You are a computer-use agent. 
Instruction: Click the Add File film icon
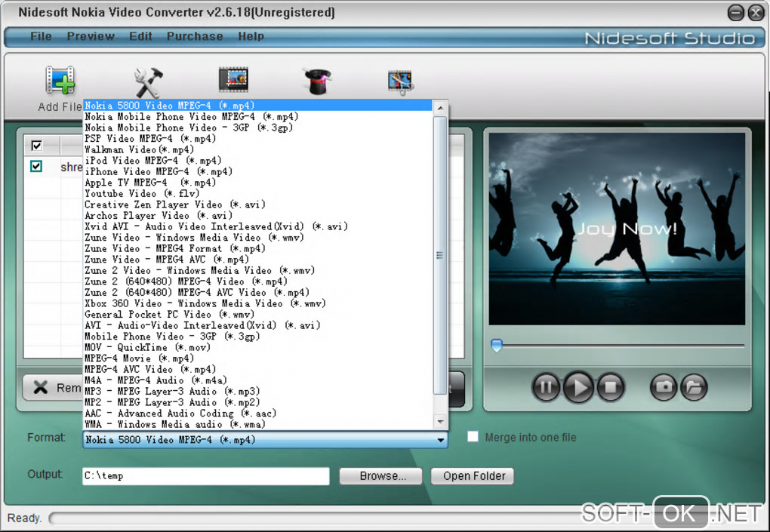tap(60, 80)
